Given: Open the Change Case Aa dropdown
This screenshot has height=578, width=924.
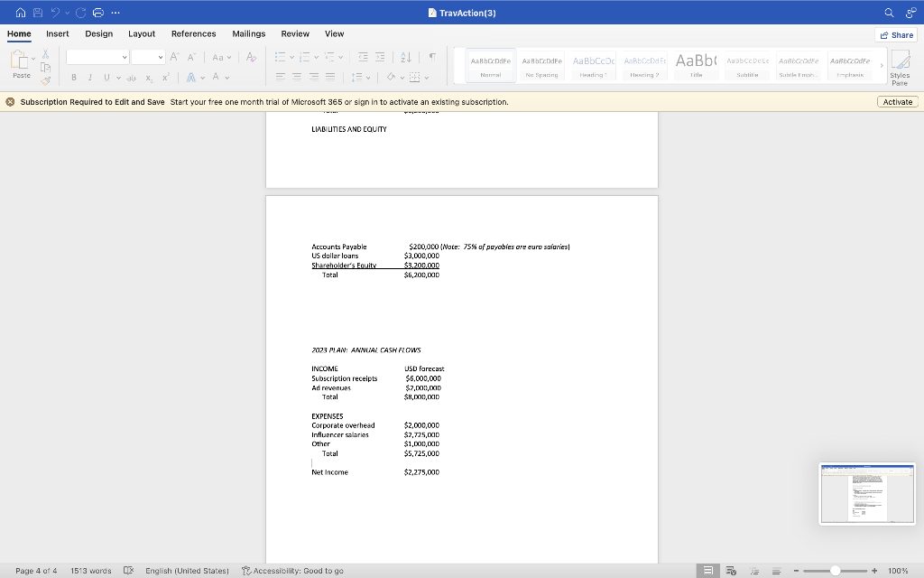Looking at the screenshot, I should point(222,57).
